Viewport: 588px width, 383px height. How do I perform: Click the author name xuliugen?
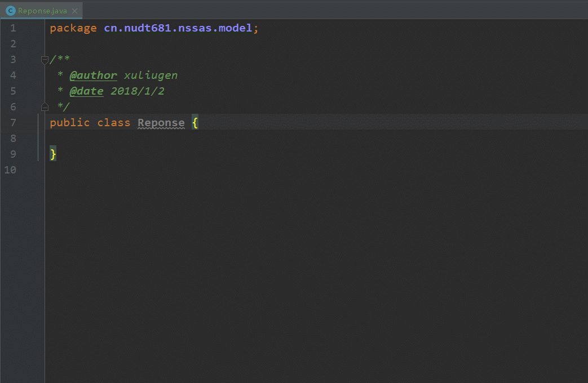click(x=151, y=75)
